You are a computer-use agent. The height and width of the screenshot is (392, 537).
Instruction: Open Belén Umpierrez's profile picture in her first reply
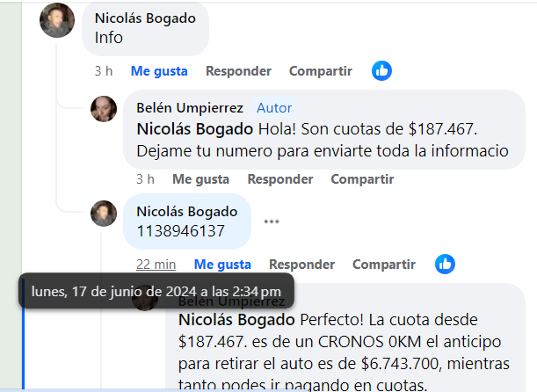[x=104, y=109]
